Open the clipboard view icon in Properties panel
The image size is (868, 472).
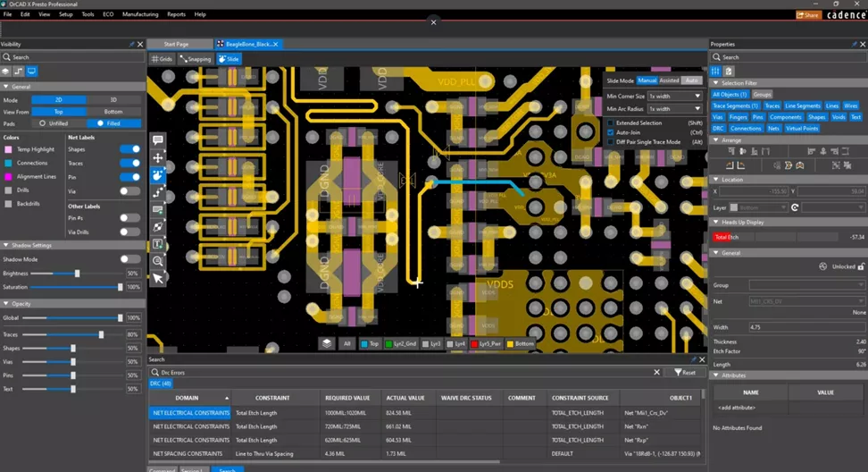(x=729, y=71)
